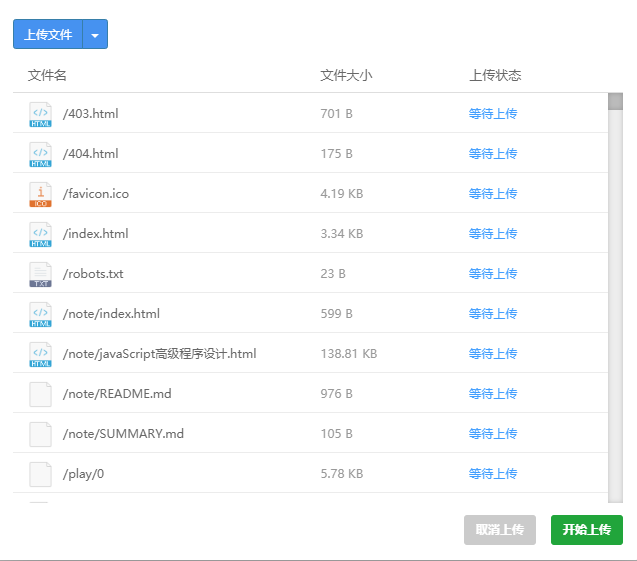Image resolution: width=637 pixels, height=561 pixels.
Task: Select the ICO icon for /favicon.ico
Action: tap(40, 194)
